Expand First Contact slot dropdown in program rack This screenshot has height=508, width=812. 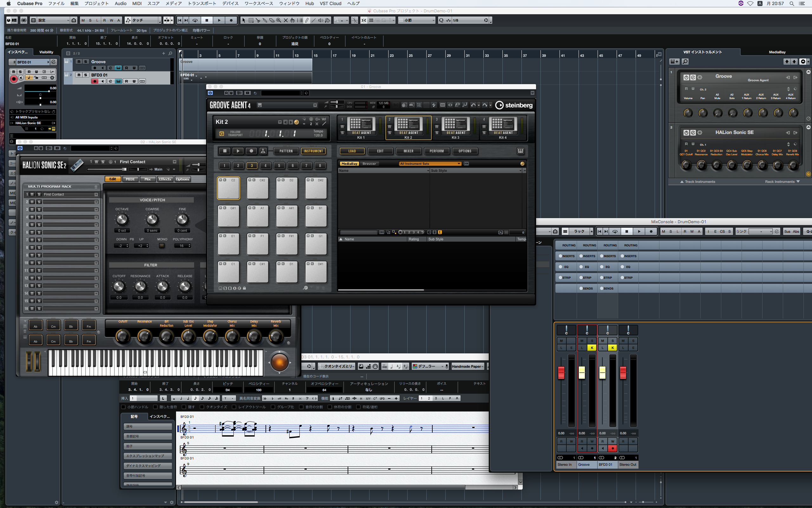(x=96, y=194)
